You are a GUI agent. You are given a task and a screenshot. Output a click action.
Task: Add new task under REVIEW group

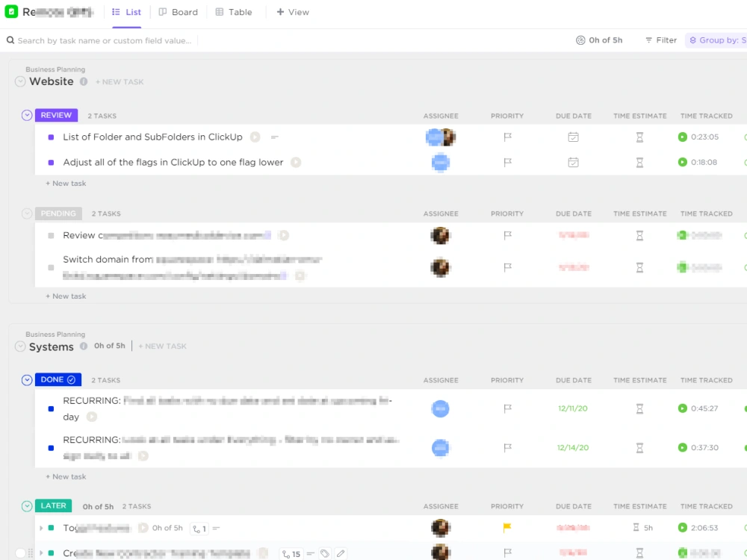[66, 184]
